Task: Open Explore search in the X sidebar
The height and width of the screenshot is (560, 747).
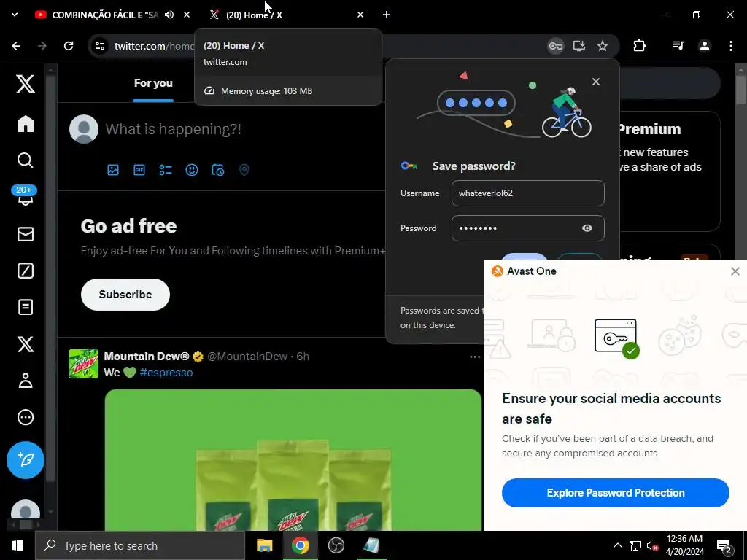Action: pos(26,160)
